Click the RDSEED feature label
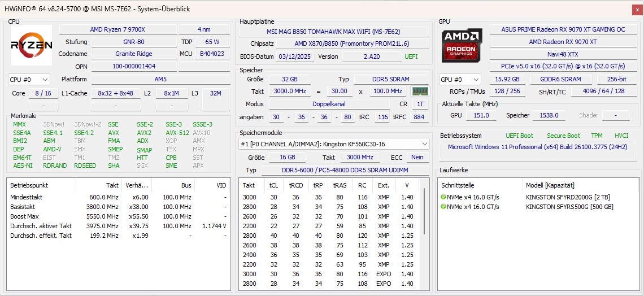 [x=84, y=166]
